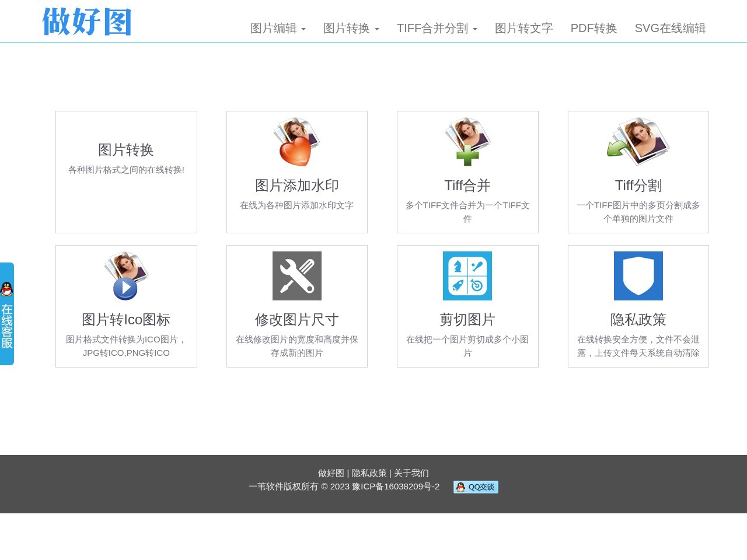747x560 pixels.
Task: Click description 在线修改图片的宽度和高度并保存成新的图片
Action: tap(297, 346)
